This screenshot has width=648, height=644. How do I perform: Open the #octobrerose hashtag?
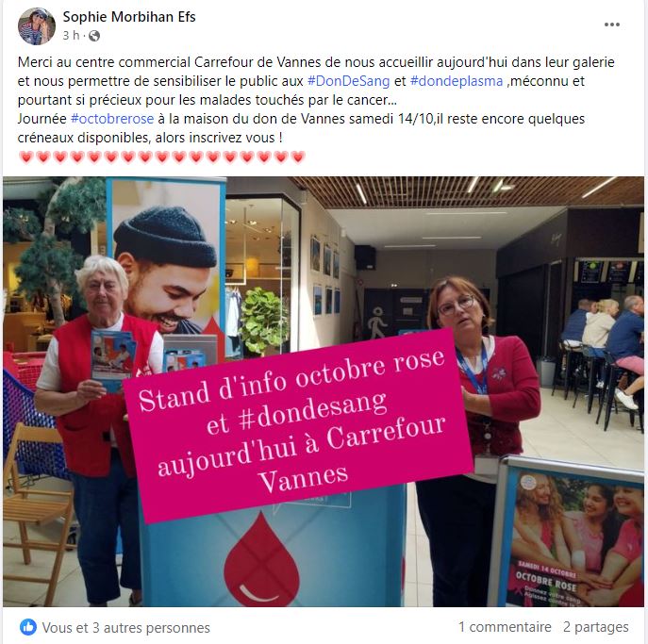tap(112, 119)
